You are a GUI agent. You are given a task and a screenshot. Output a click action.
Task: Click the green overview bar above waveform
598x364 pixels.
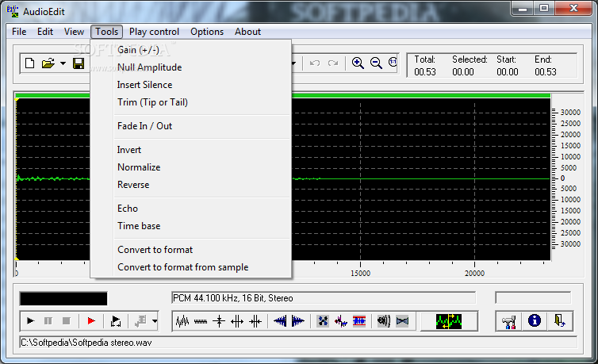coord(421,95)
